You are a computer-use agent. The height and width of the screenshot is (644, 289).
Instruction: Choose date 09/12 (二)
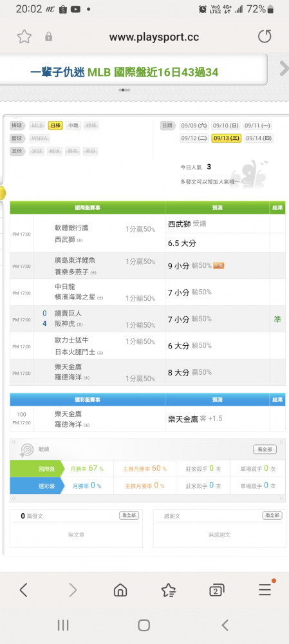(x=194, y=138)
